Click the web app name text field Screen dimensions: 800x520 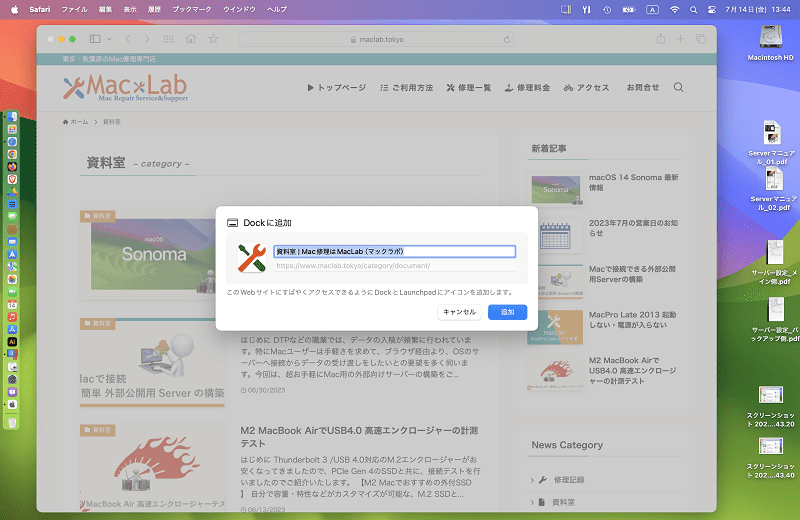[394, 251]
